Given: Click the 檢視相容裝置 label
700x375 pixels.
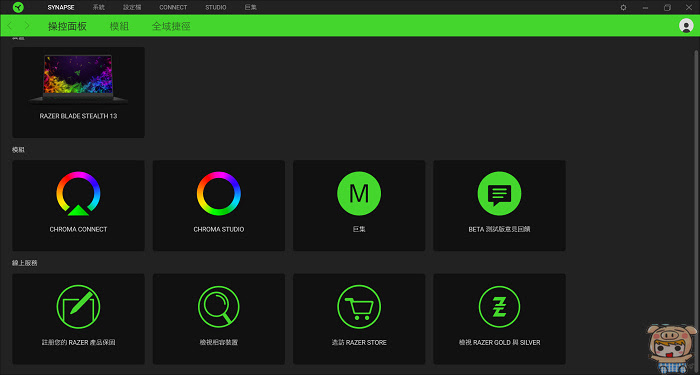Looking at the screenshot, I should [219, 343].
